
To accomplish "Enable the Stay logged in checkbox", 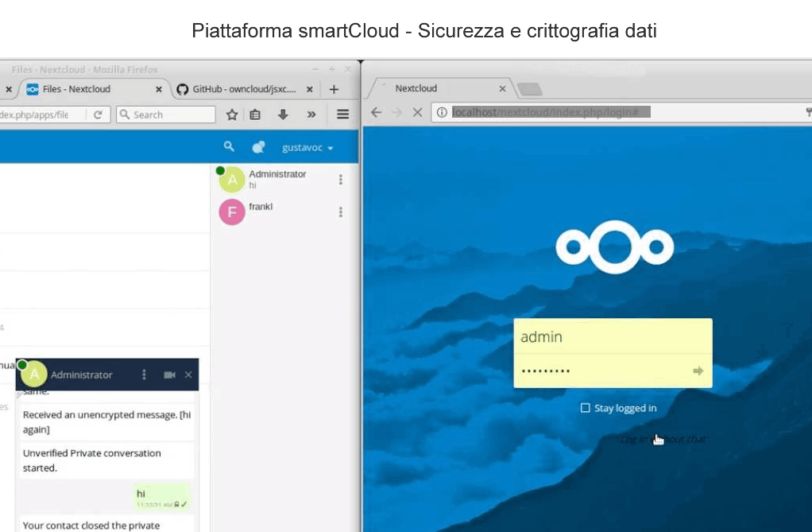I will [x=586, y=408].
